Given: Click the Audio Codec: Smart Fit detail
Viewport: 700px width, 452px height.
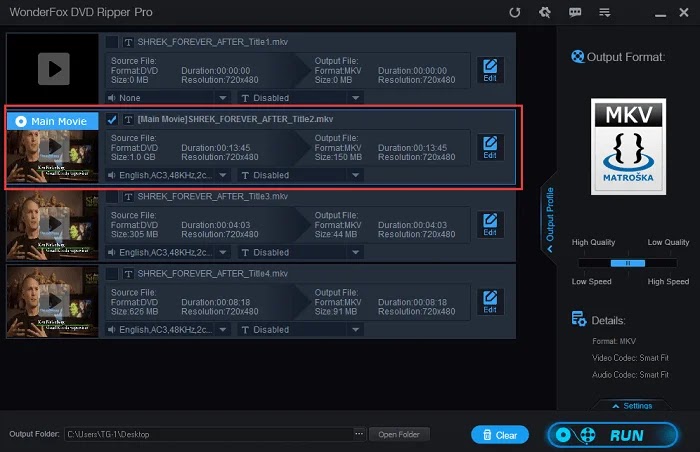Looking at the screenshot, I should pos(630,375).
